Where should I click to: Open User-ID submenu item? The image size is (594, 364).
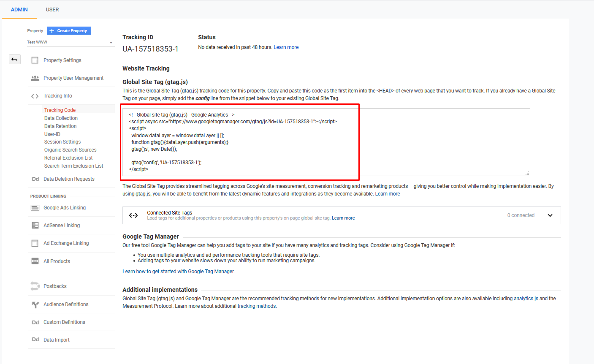pos(52,134)
